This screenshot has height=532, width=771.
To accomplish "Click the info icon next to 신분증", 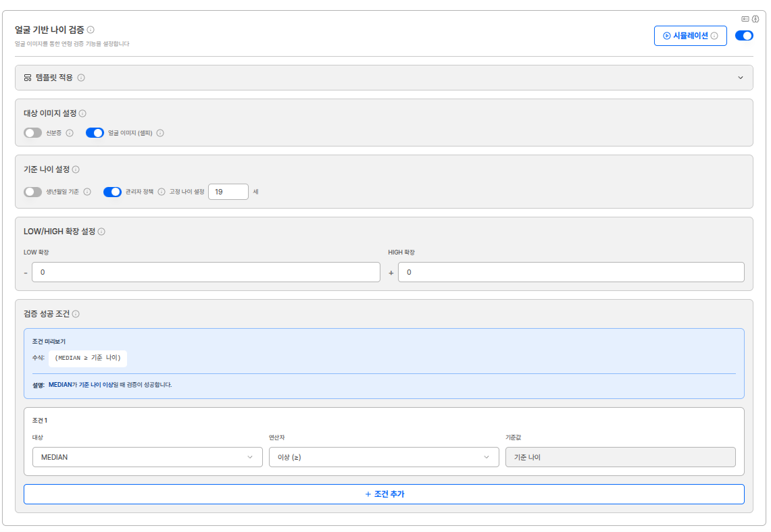I will tap(70, 133).
